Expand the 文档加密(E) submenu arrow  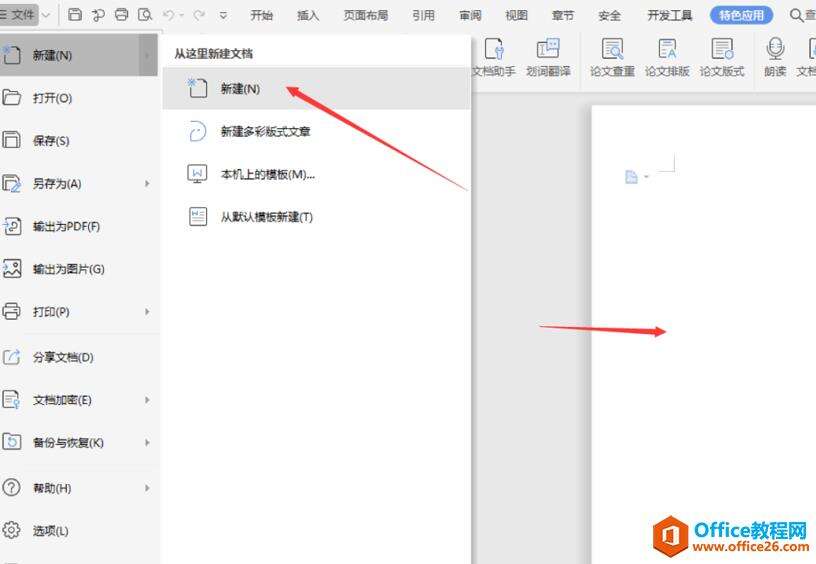(x=148, y=400)
